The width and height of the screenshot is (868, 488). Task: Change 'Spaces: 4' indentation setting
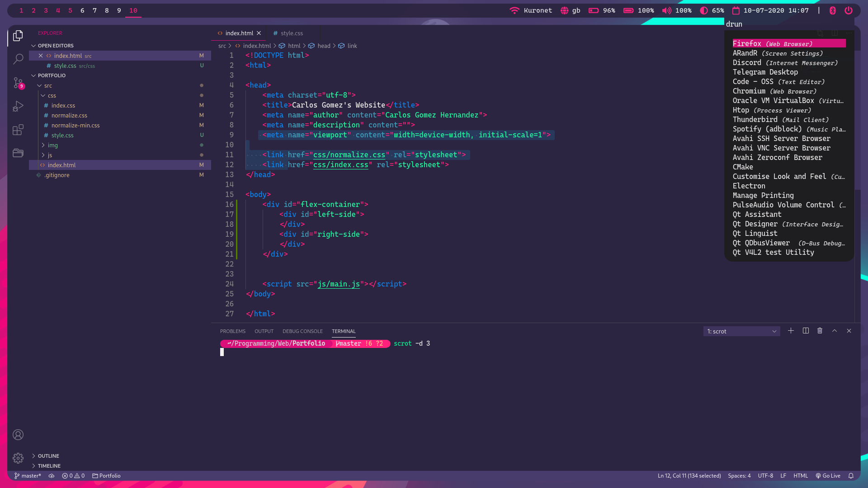pos(739,476)
